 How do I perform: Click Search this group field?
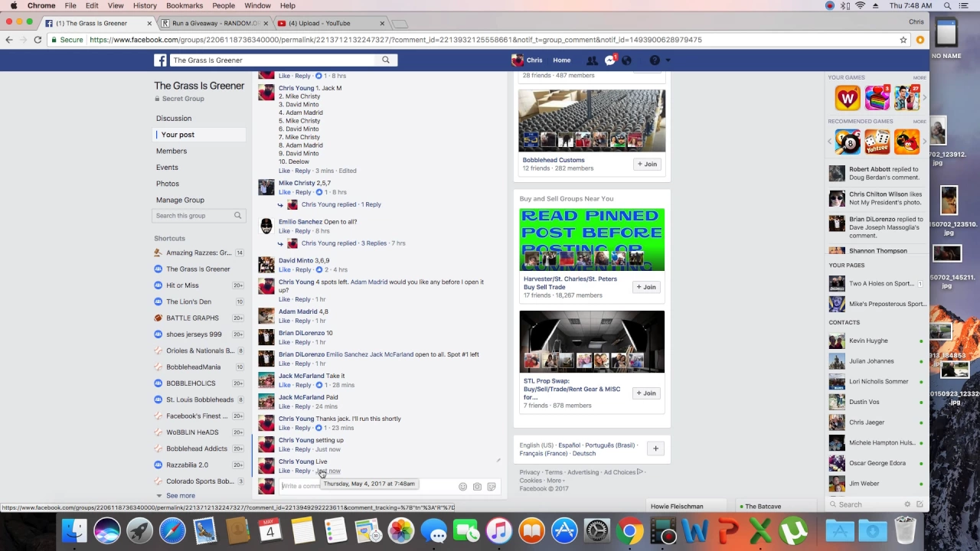click(193, 216)
